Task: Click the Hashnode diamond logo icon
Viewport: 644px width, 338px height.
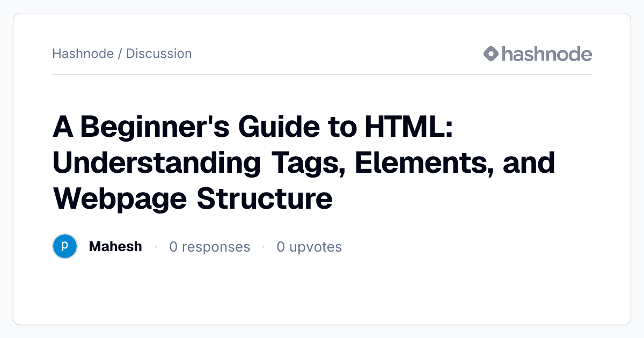Action: [x=491, y=54]
